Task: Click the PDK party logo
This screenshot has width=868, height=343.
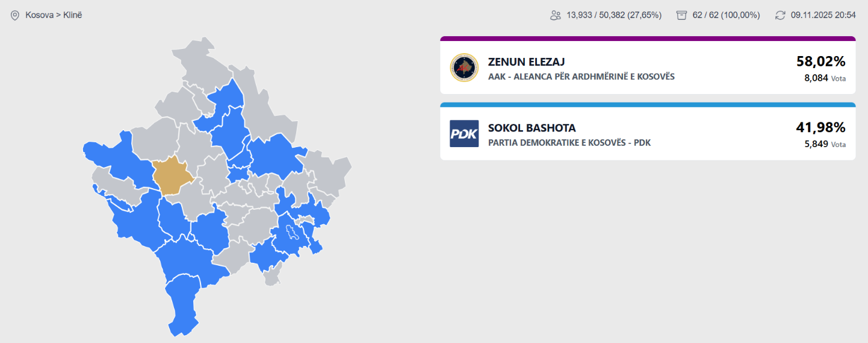Action: pyautogui.click(x=464, y=134)
